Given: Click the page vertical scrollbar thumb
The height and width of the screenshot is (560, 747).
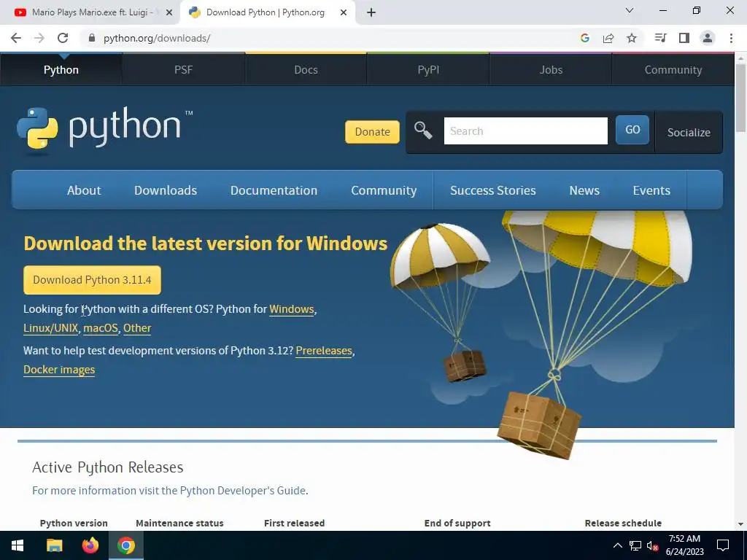Looking at the screenshot, I should pyautogui.click(x=740, y=98).
